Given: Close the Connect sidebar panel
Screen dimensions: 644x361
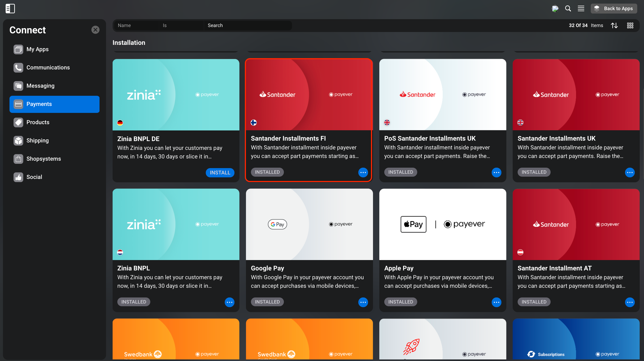Looking at the screenshot, I should 95,30.
